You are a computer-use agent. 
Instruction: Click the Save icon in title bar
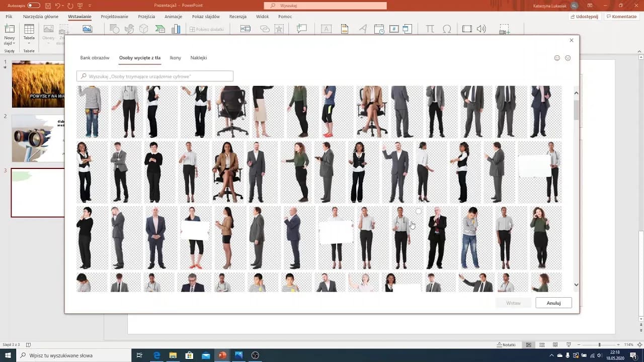pos(48,6)
